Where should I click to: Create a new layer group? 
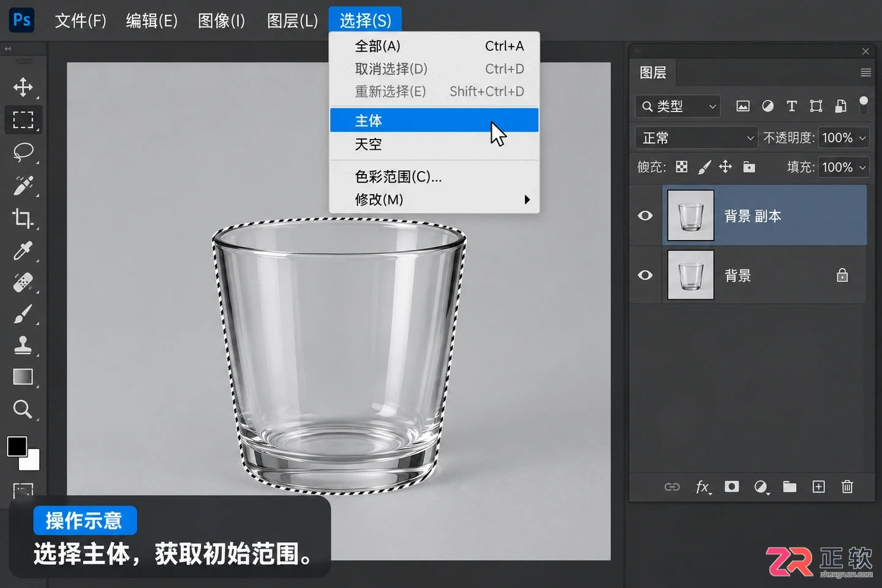tap(790, 487)
